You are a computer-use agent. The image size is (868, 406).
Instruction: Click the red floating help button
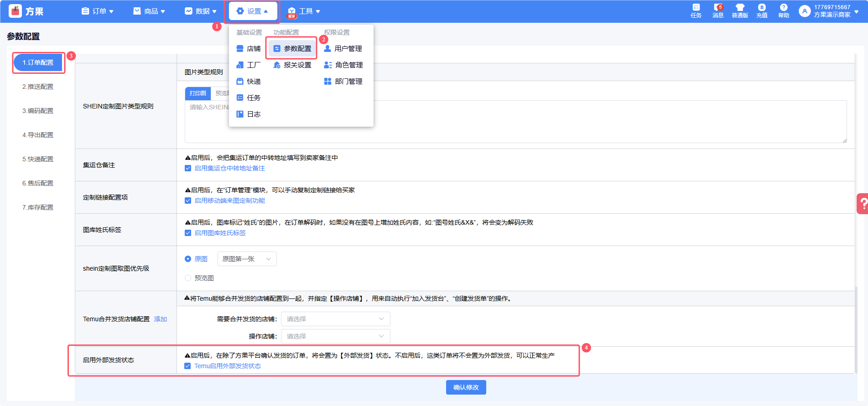862,204
